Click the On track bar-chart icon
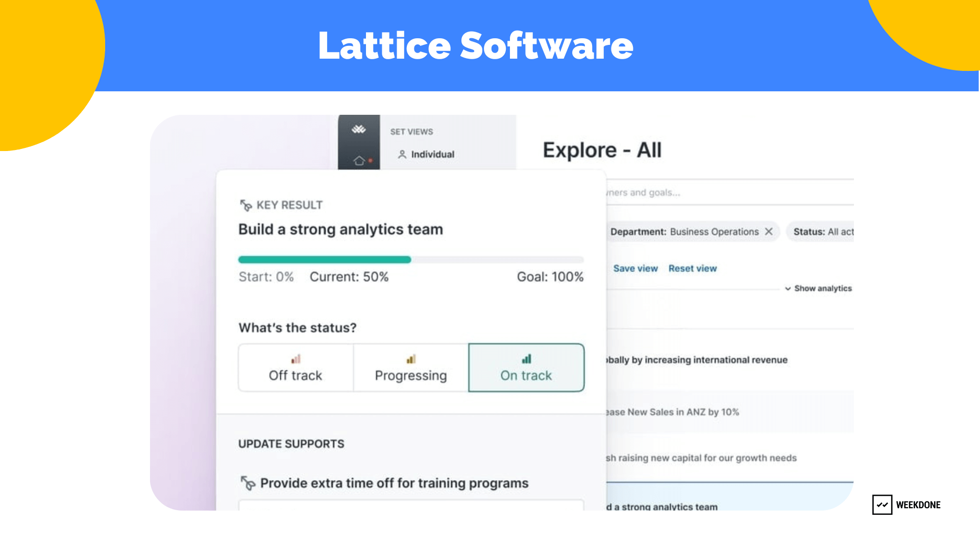980x551 pixels. coord(526,359)
